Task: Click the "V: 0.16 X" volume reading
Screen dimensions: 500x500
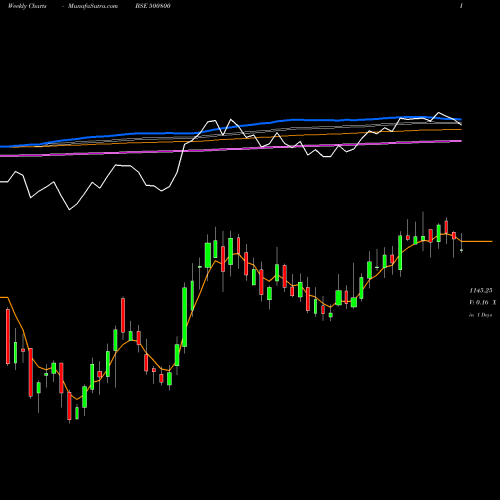Action: (482, 303)
